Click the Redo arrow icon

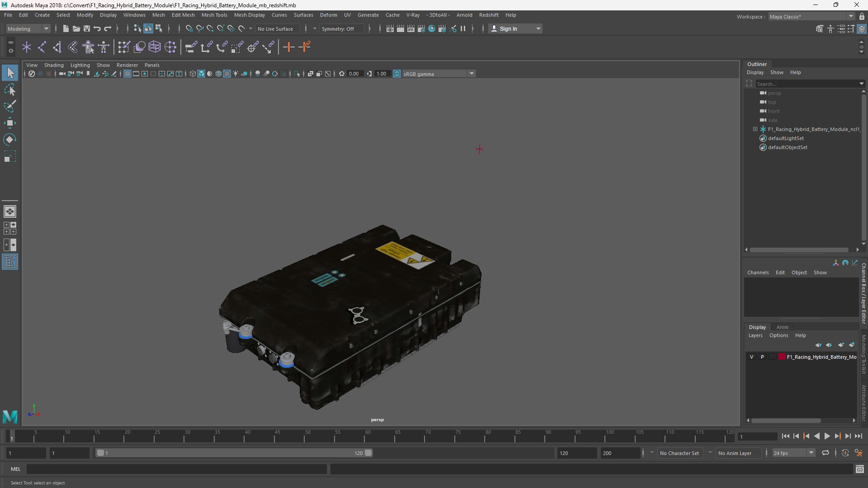point(108,28)
